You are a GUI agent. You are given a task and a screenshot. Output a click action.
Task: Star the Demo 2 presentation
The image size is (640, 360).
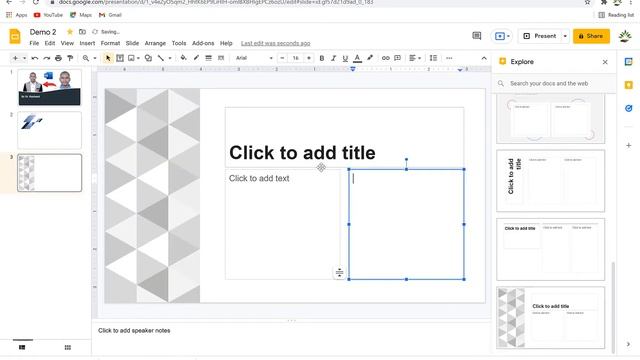click(x=70, y=32)
